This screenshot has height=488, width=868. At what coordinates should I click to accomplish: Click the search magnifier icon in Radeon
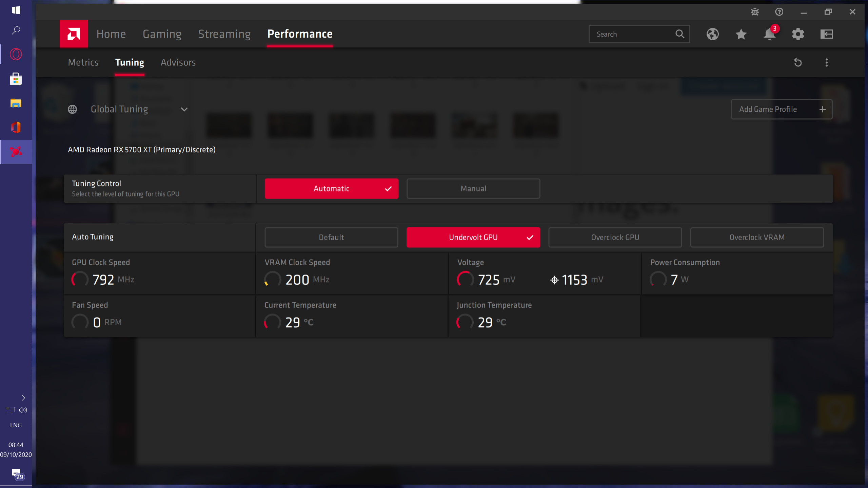(x=680, y=34)
